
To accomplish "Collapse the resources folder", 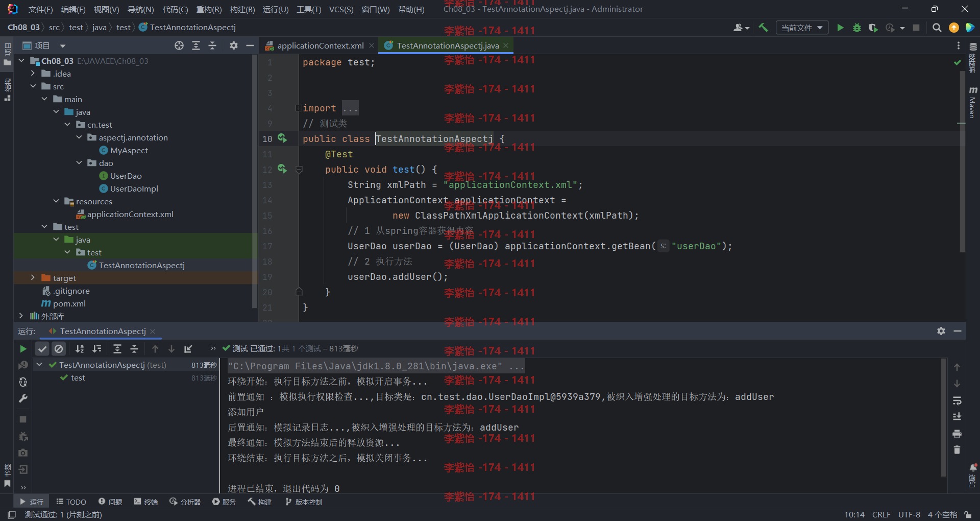I will tap(56, 201).
